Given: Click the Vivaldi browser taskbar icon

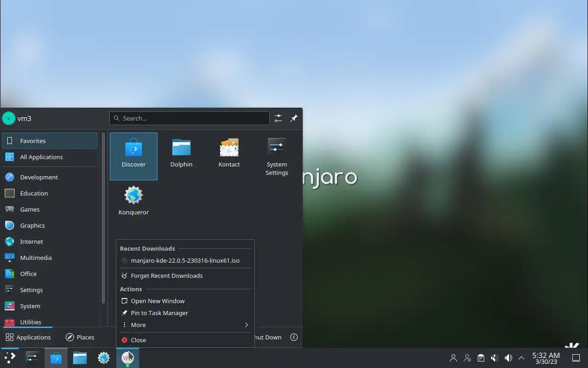Looking at the screenshot, I should 127,358.
